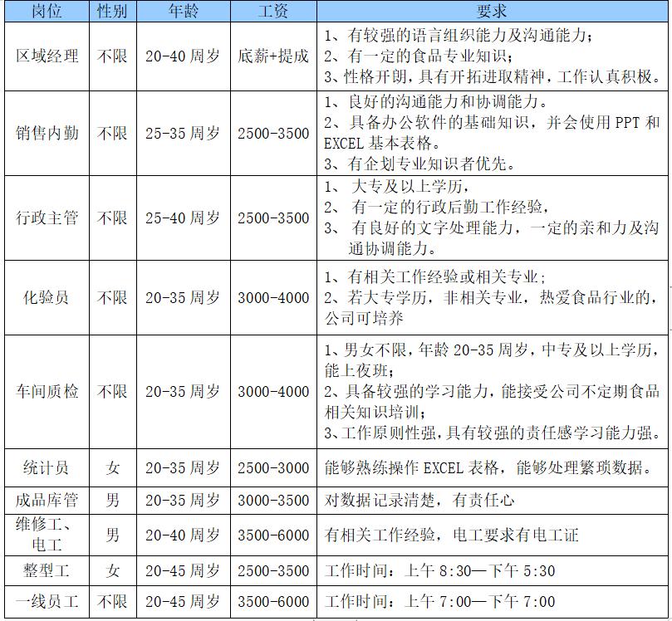Click the 维修工、电工 cell
The image size is (672, 621).
[x=47, y=535]
